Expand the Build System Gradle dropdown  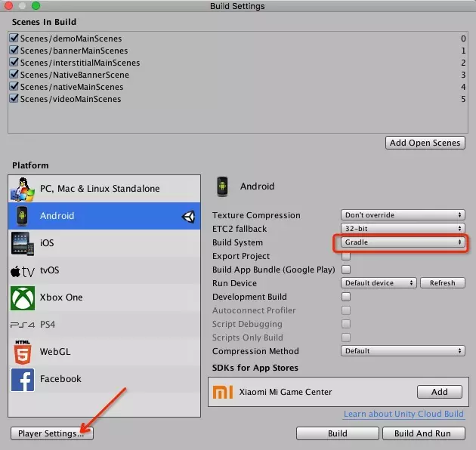(x=402, y=242)
